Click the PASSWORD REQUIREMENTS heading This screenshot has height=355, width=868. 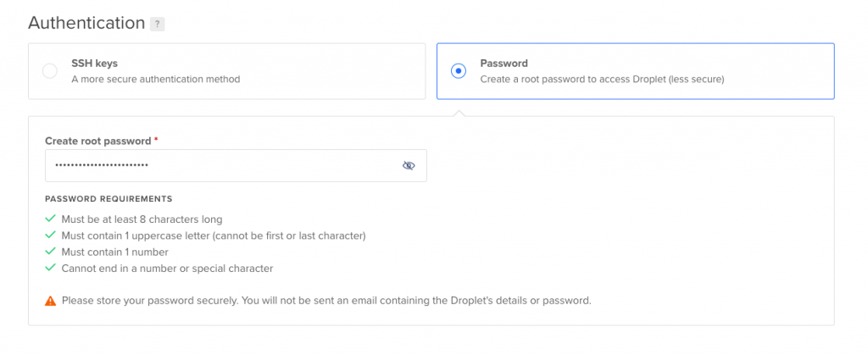pyautogui.click(x=108, y=199)
